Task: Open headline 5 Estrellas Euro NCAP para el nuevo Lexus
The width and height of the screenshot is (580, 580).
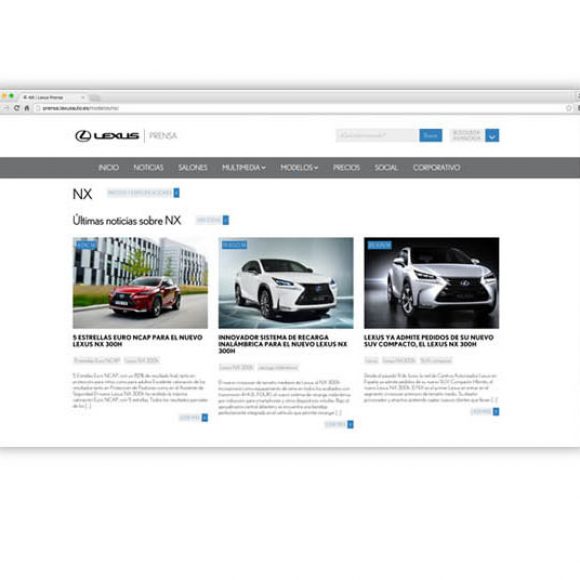Action: pyautogui.click(x=138, y=341)
